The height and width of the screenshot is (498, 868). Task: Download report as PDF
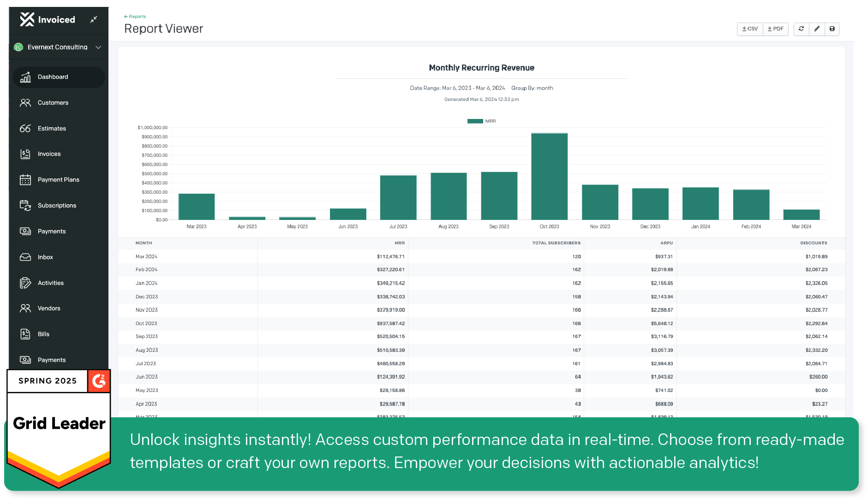pos(776,29)
